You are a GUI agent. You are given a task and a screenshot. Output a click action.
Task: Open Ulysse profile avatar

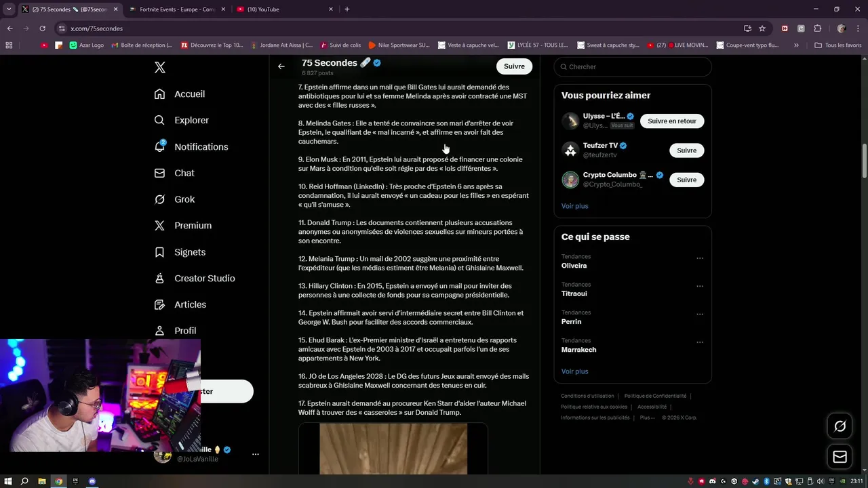570,121
